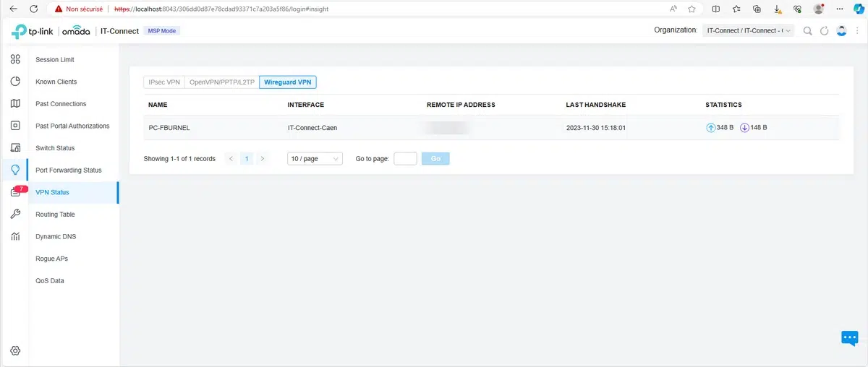Reload the page with browser refresh
The height and width of the screenshot is (367, 868).
pyautogui.click(x=35, y=9)
